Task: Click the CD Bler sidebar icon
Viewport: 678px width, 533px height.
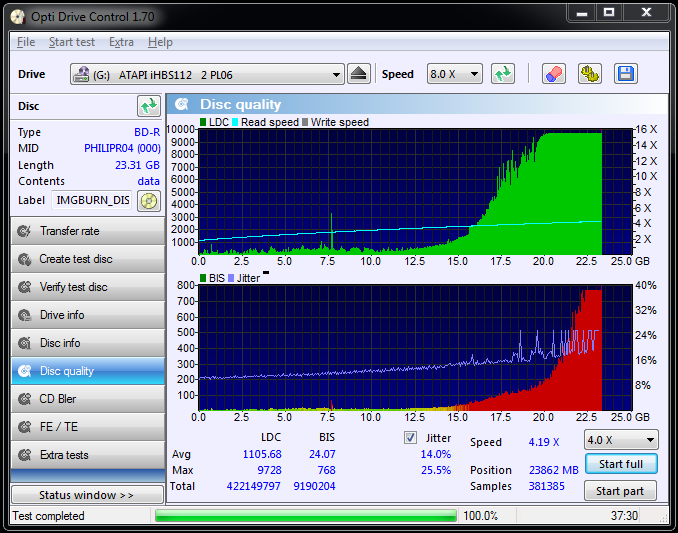Action: point(24,399)
